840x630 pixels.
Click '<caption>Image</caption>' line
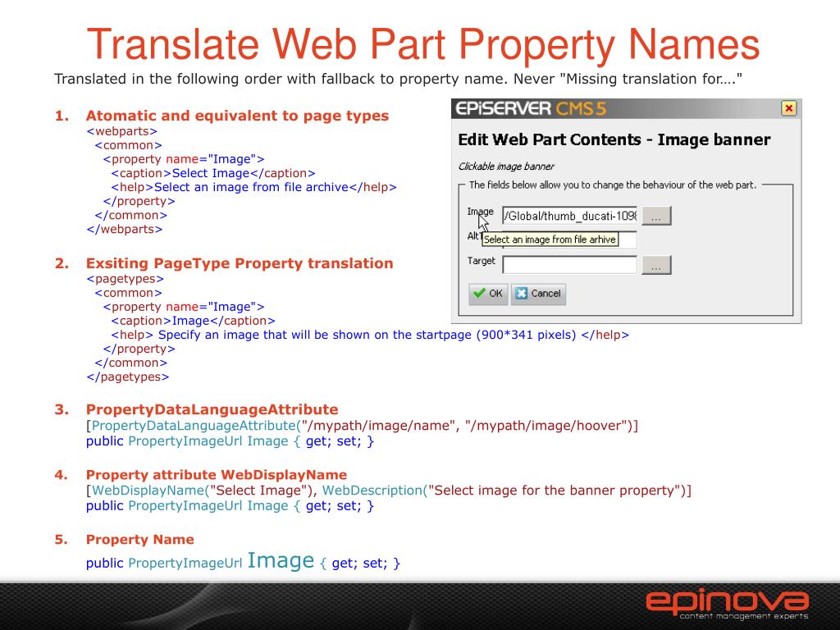tap(193, 321)
